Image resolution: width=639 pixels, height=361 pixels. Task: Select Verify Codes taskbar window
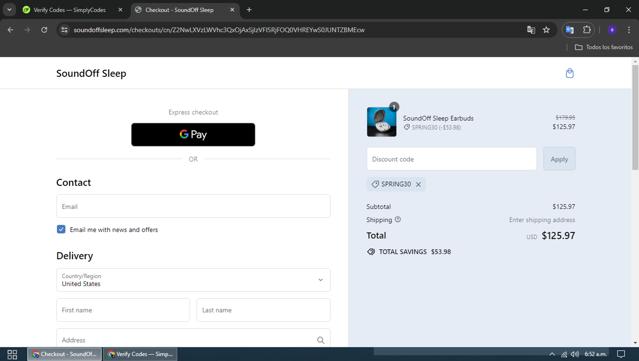(x=141, y=354)
